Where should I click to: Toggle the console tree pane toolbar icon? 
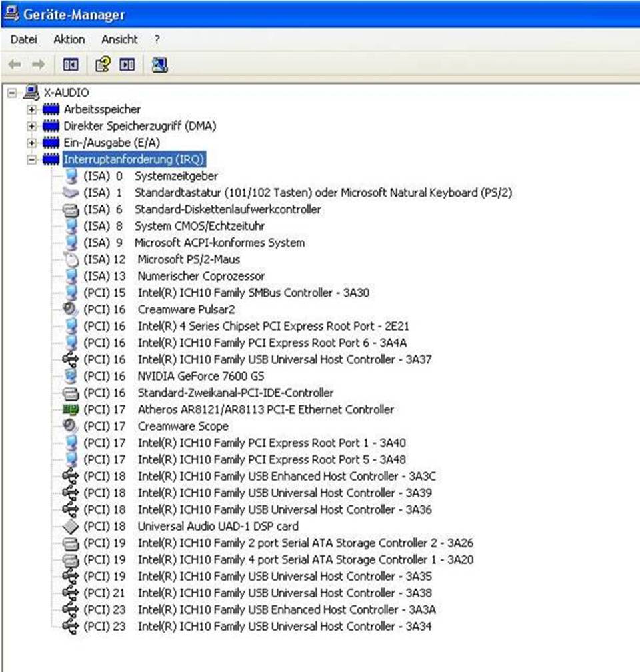pos(70,65)
